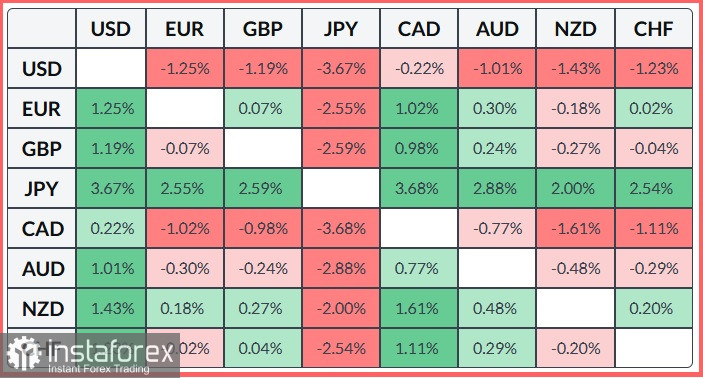Select the 3.68% JPY/CAD cell
This screenshot has height=378, width=703.
[419, 188]
